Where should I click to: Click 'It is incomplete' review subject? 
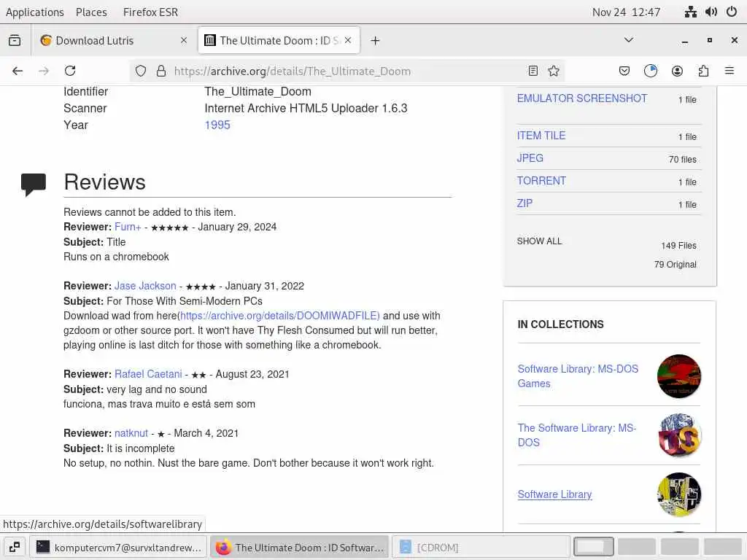coord(141,448)
